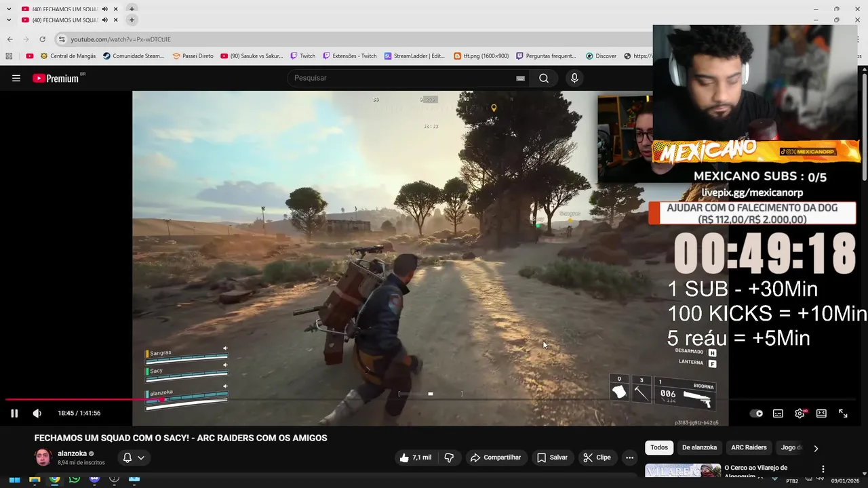Viewport: 868px width, 488px height.
Task: Open Passei Direto bookmark
Action: tap(193, 56)
